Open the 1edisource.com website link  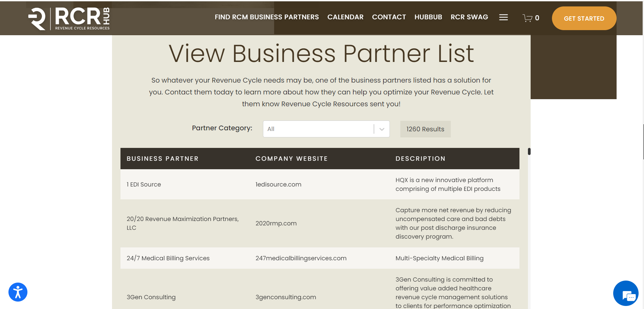coord(278,184)
